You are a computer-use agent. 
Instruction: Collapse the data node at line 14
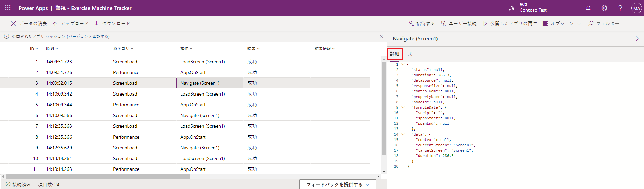point(403,134)
